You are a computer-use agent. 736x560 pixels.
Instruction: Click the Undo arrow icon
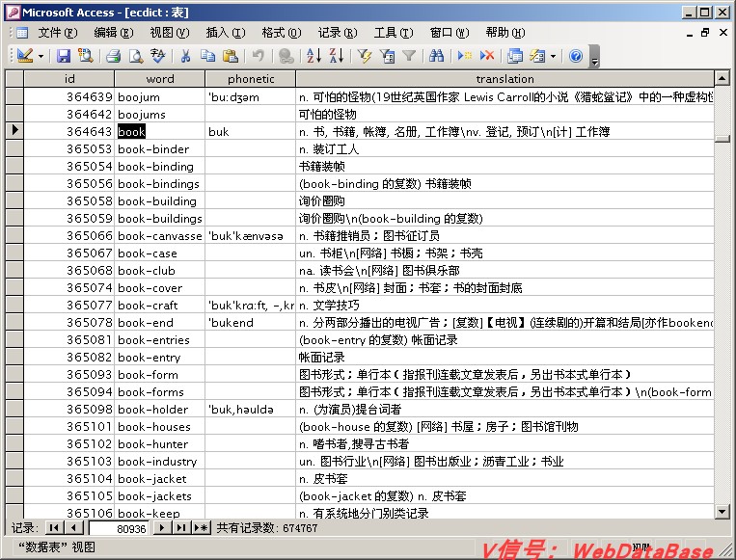pyautogui.click(x=258, y=56)
